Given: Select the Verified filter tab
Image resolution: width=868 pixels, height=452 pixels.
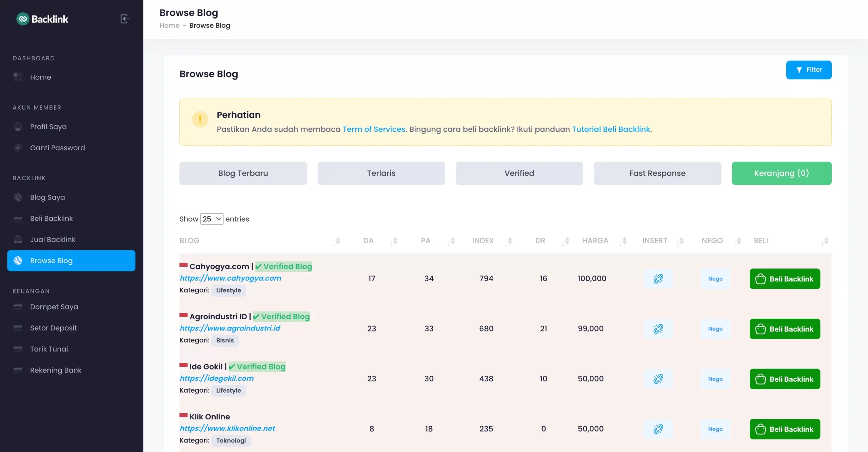Looking at the screenshot, I should [519, 173].
